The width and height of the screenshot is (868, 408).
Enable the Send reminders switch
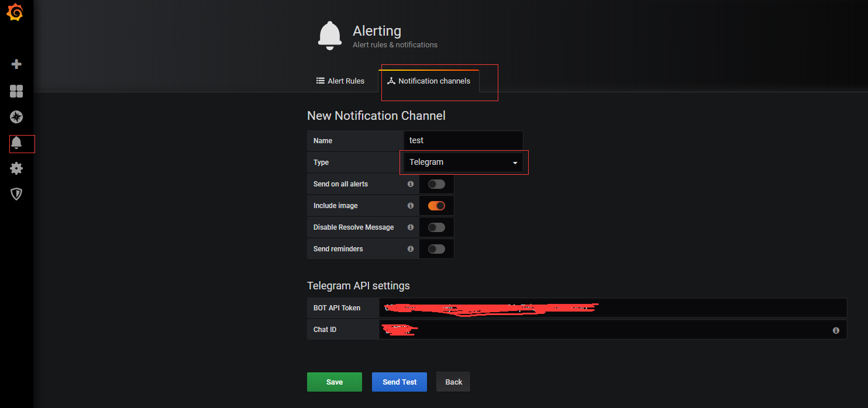coord(436,249)
